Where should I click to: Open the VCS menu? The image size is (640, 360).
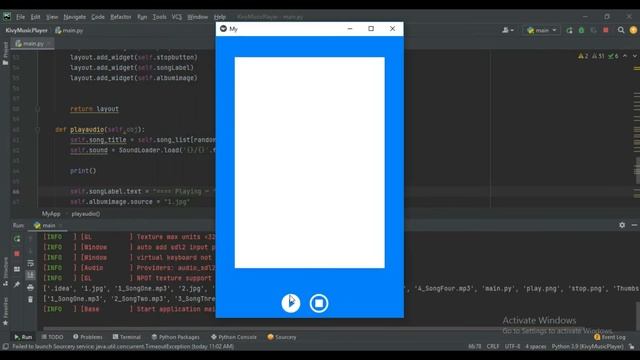click(177, 17)
